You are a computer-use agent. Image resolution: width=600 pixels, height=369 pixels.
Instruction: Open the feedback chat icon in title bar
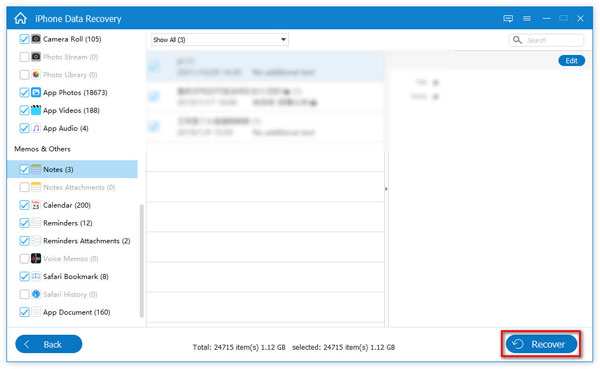(508, 18)
